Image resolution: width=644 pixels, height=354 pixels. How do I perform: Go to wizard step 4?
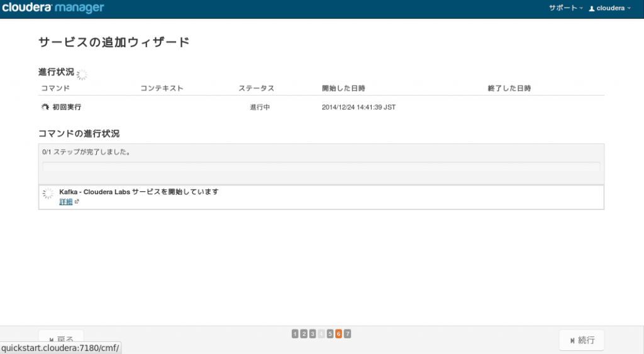[x=321, y=334]
